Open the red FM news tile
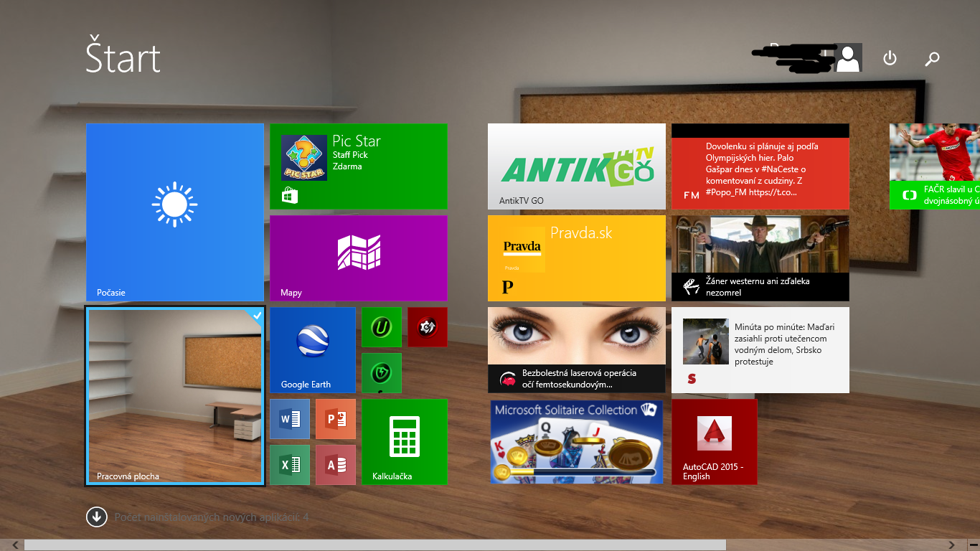 760,166
